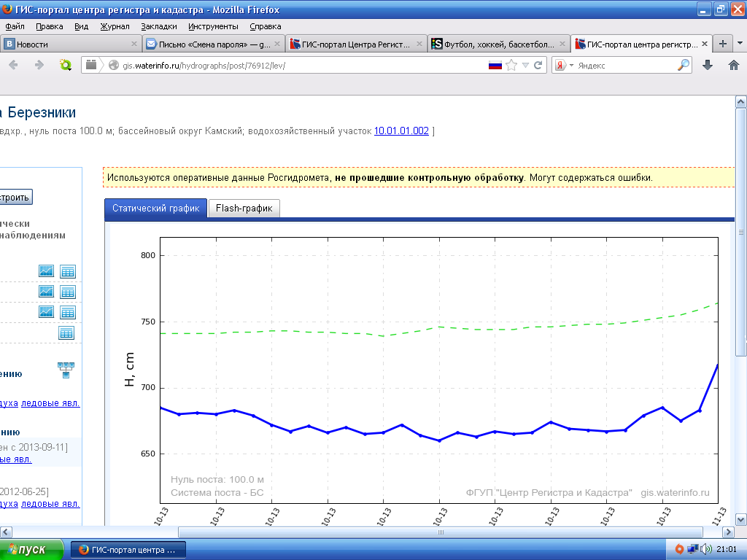This screenshot has width=747, height=560.
Task: Open a new browser tab
Action: pos(722,44)
